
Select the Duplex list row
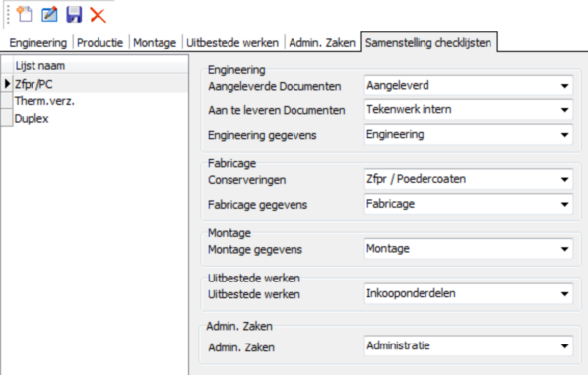click(100, 119)
